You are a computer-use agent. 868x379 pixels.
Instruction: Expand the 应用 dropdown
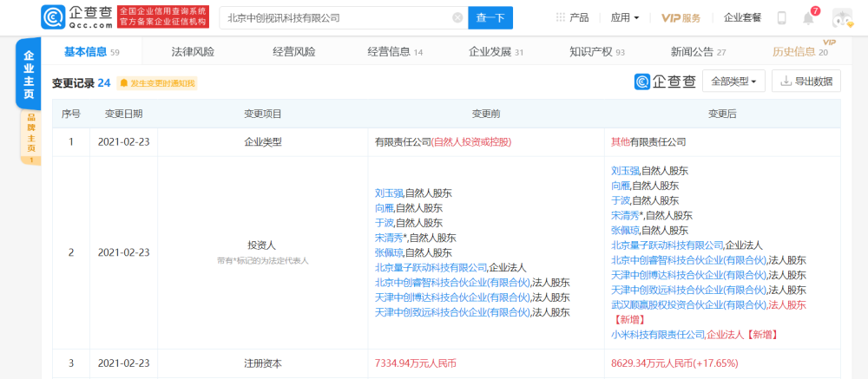(625, 17)
